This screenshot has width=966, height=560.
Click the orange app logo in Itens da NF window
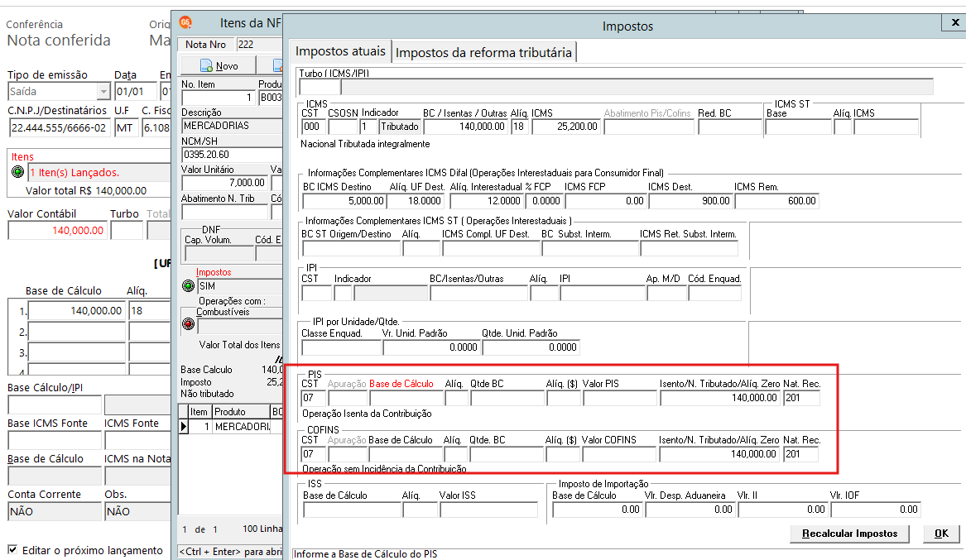pos(185,23)
